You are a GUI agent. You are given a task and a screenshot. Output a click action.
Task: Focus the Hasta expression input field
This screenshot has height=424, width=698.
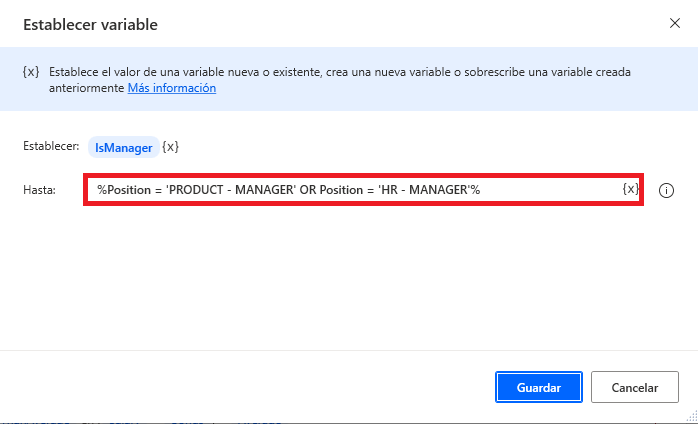363,190
